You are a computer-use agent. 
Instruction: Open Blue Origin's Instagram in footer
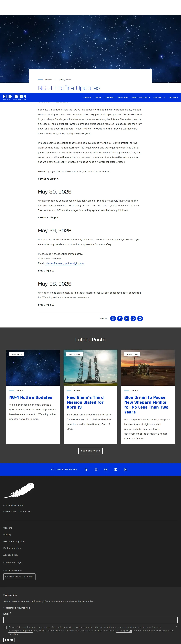pyautogui.click(x=106, y=469)
